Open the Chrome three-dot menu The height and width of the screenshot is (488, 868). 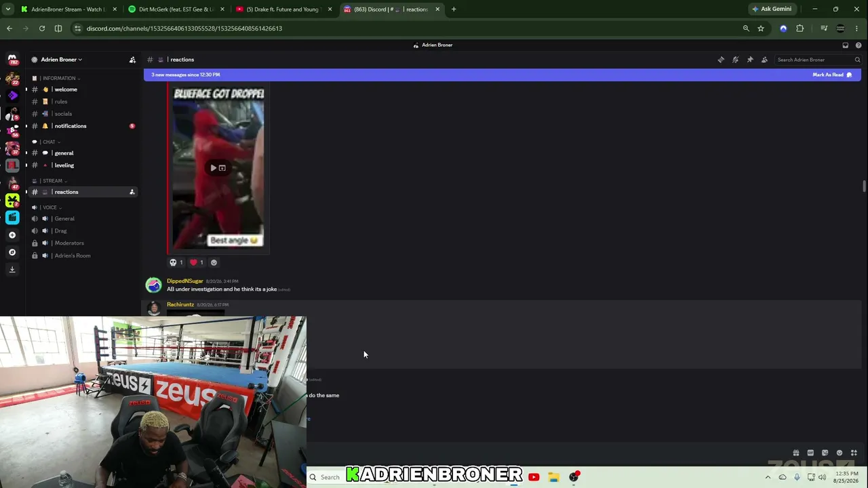tap(858, 28)
